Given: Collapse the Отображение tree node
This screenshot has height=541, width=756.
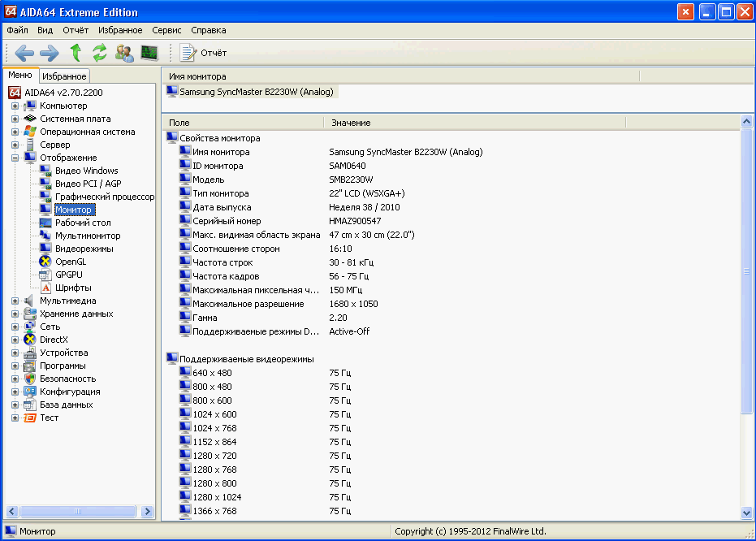Looking at the screenshot, I should (x=15, y=158).
